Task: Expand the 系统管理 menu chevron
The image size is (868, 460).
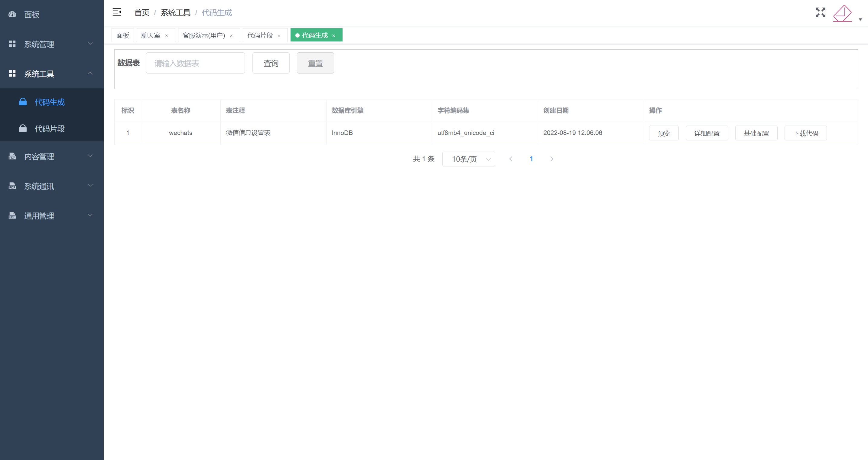Action: tap(90, 44)
